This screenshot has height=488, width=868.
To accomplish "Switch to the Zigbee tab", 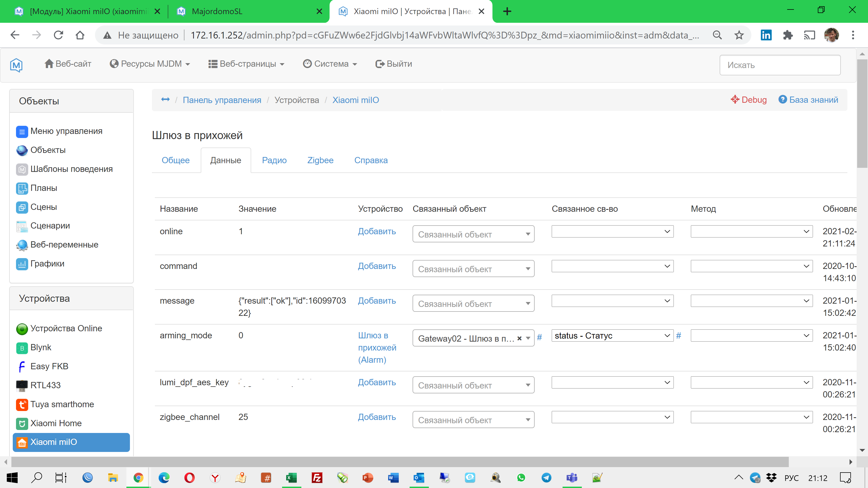I will [x=320, y=160].
